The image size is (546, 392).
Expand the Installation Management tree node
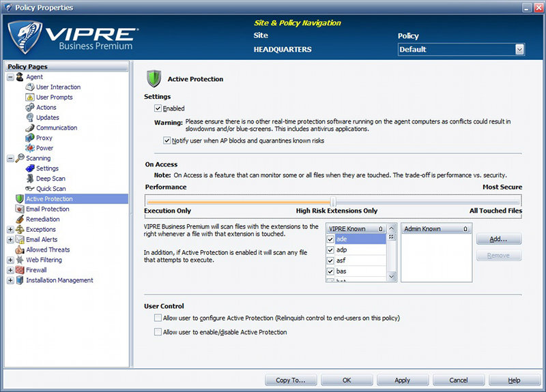point(10,280)
